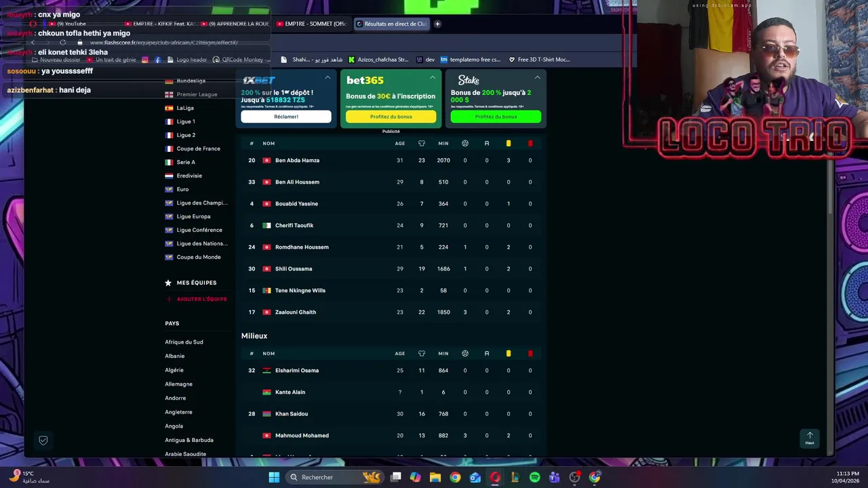
Task: Click the Netherlands flag beside Eredivisie
Action: click(x=170, y=176)
